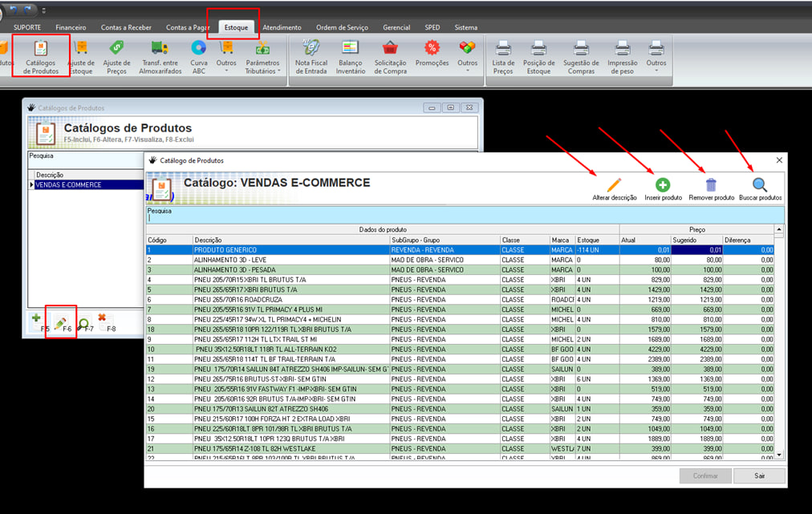The width and height of the screenshot is (812, 514).
Task: Click the product table scrollbar down arrow
Action: point(778,455)
